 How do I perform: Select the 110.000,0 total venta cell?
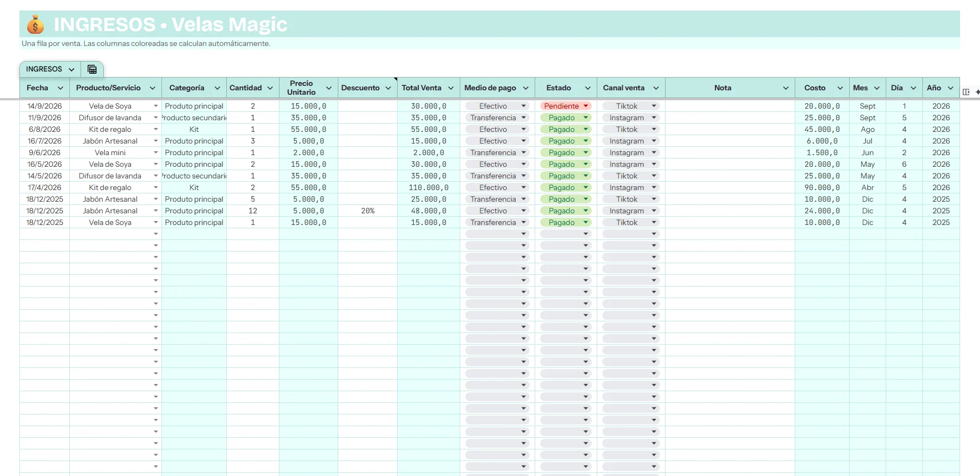tap(429, 187)
